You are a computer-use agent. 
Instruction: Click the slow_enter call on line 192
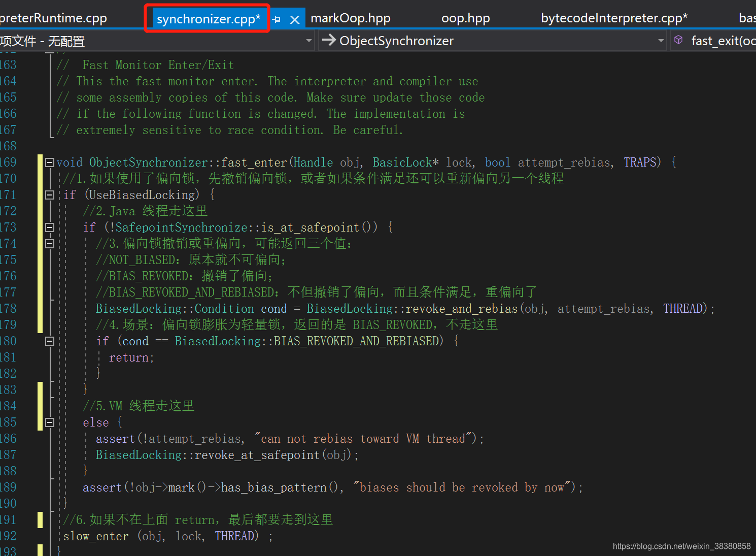pyautogui.click(x=96, y=536)
